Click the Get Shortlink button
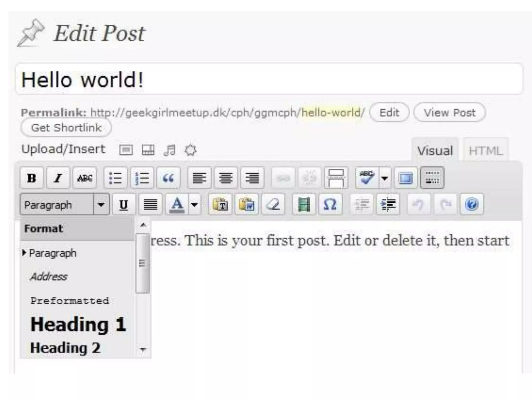The height and width of the screenshot is (399, 532). [x=66, y=128]
